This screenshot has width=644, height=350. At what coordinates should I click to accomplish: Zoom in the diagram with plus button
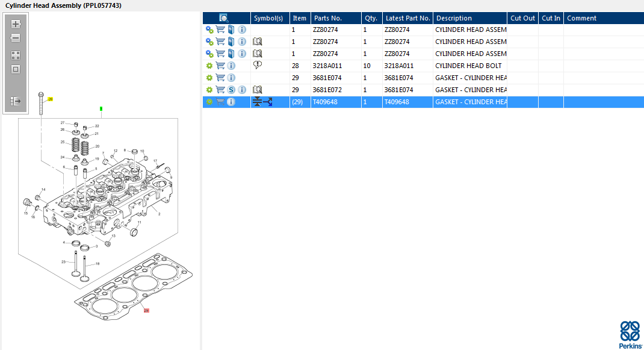click(16, 24)
